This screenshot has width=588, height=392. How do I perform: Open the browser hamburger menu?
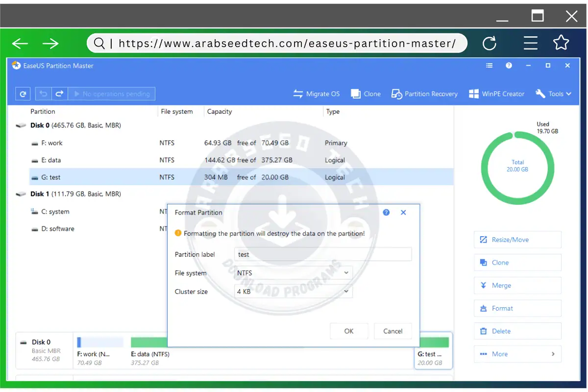[x=531, y=43]
